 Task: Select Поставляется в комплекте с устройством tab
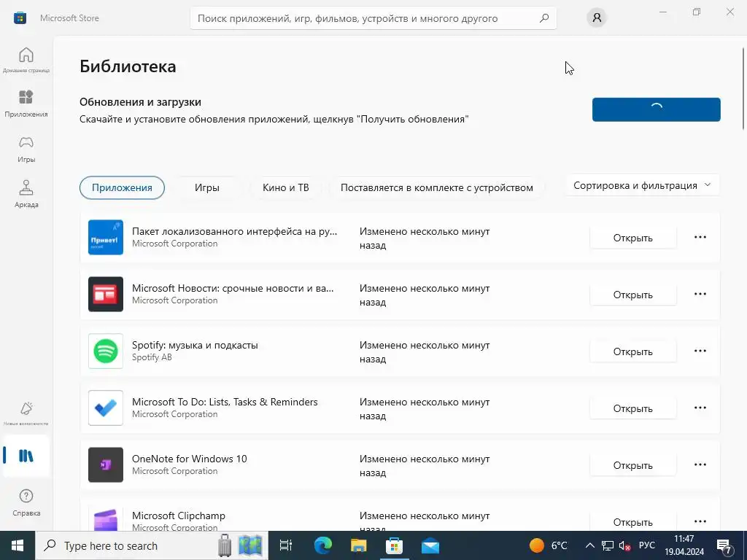pos(437,187)
